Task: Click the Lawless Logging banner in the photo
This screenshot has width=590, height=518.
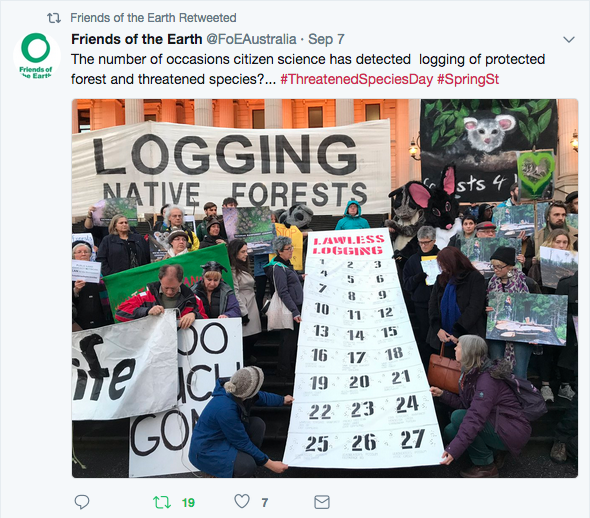Action: (x=363, y=348)
